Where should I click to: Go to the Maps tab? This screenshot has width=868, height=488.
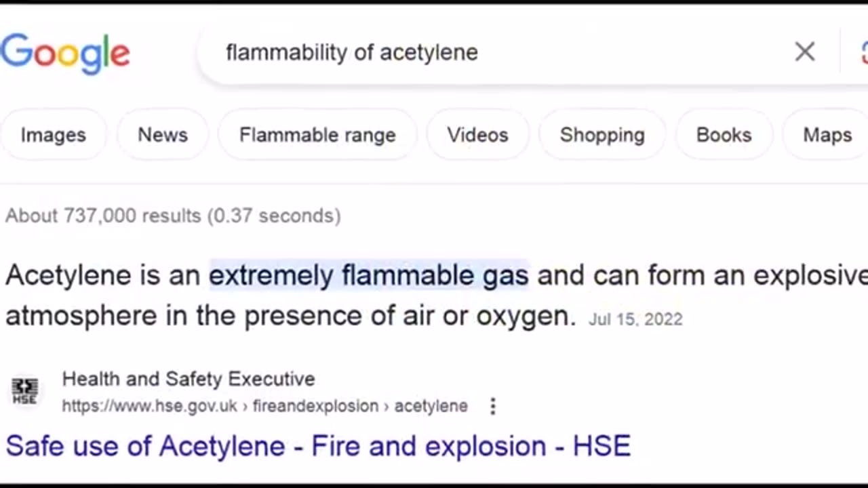click(827, 135)
